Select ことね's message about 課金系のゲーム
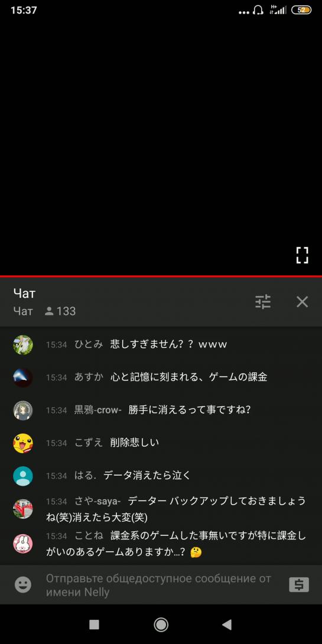 point(176,544)
